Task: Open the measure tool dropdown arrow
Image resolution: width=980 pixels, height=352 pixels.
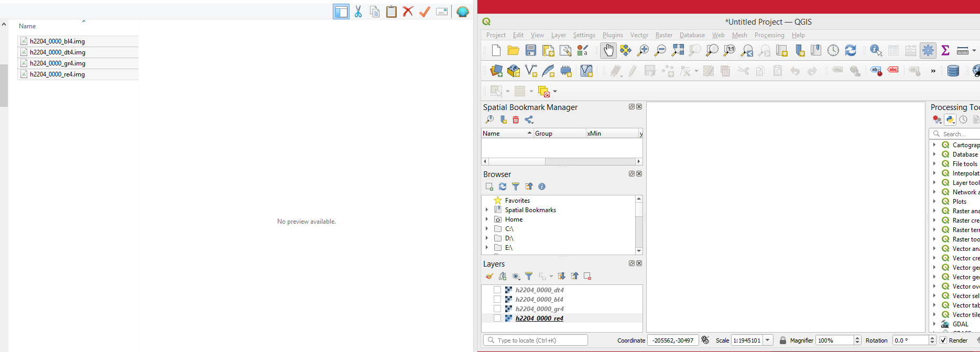Action: (x=974, y=50)
